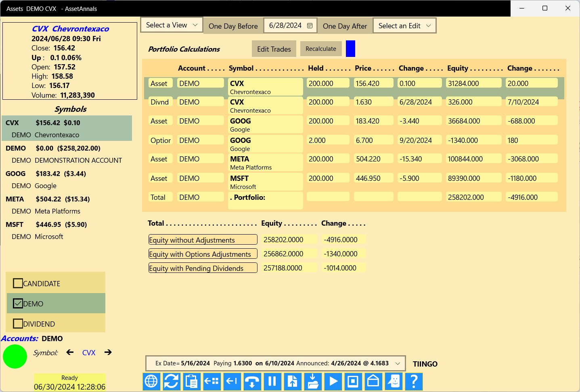Open help with the question mark icon
The height and width of the screenshot is (392, 580).
point(414,381)
